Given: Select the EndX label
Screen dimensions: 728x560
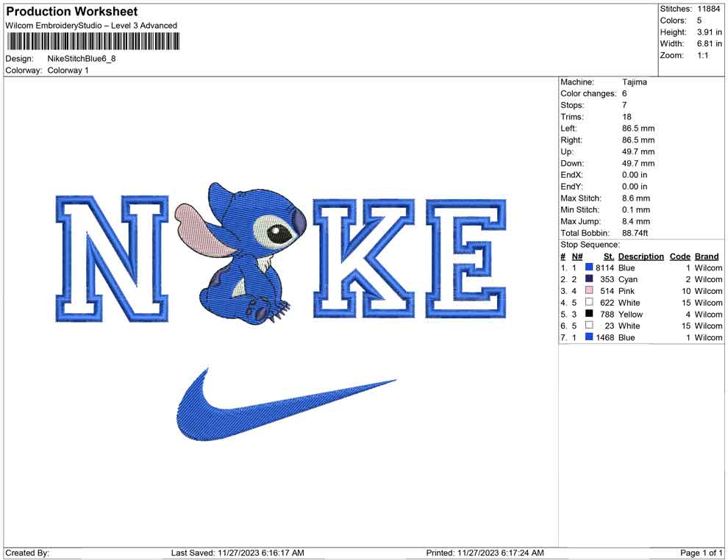Looking at the screenshot, I should [571, 175].
